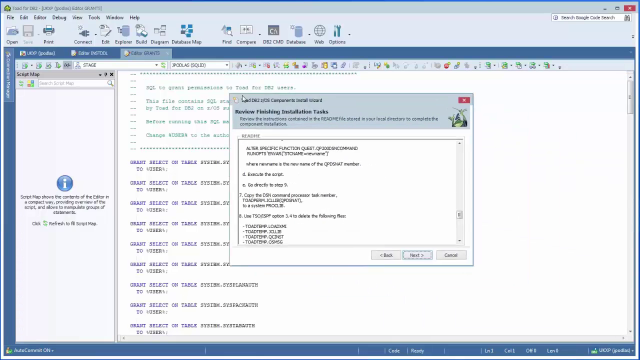This screenshot has width=640, height=360.
Task: Click the AutoCommit icon in status bar
Action: (9, 351)
